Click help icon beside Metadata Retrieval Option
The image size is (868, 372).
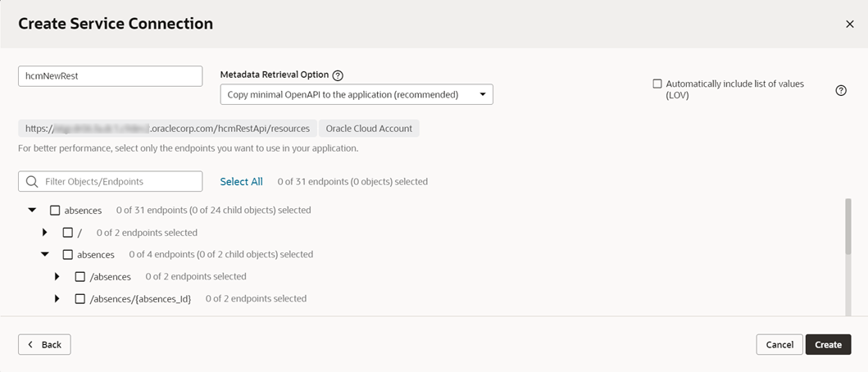[x=338, y=75]
